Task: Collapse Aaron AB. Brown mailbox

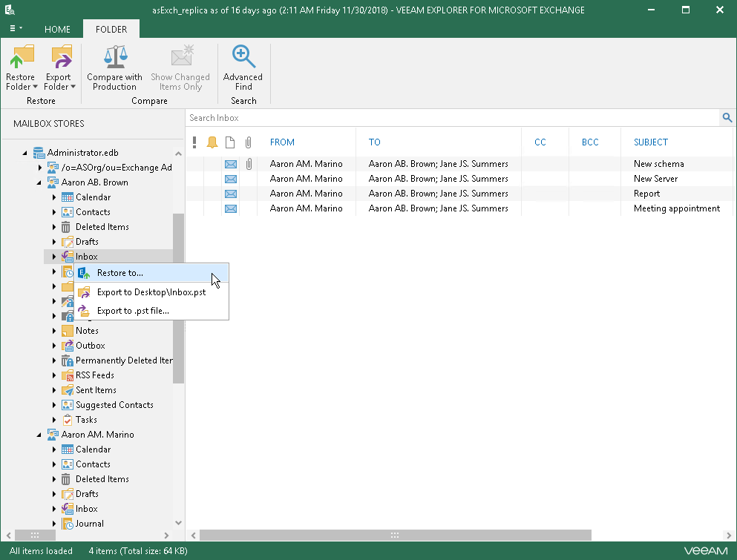Action: click(39, 182)
